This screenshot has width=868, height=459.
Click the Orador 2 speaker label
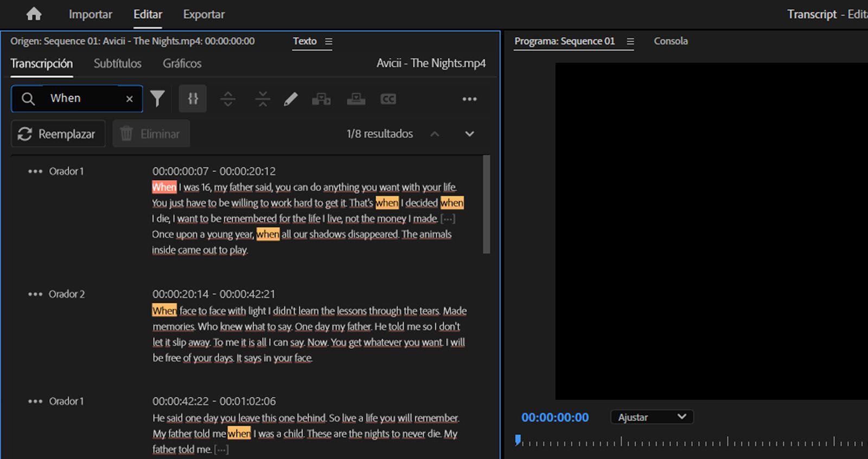click(x=67, y=294)
